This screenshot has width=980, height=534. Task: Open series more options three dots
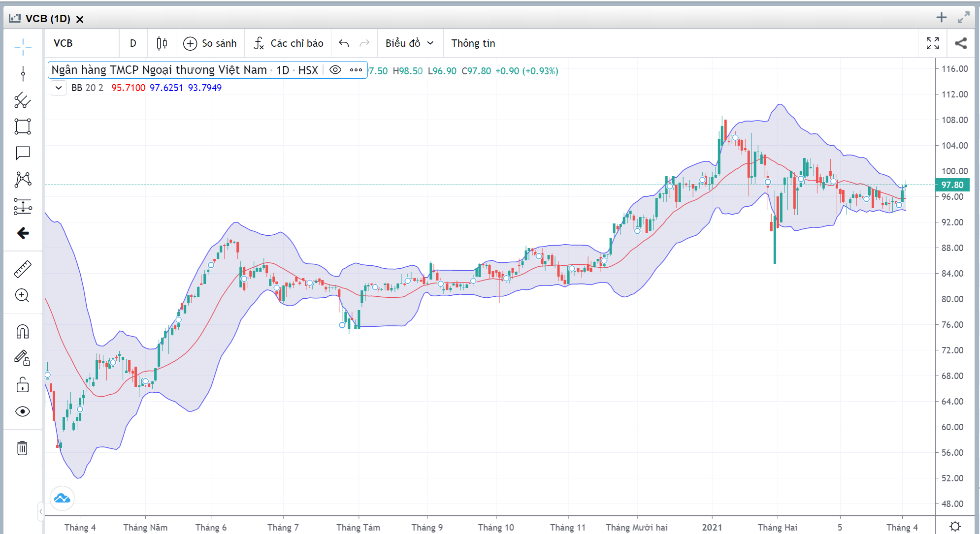[356, 70]
